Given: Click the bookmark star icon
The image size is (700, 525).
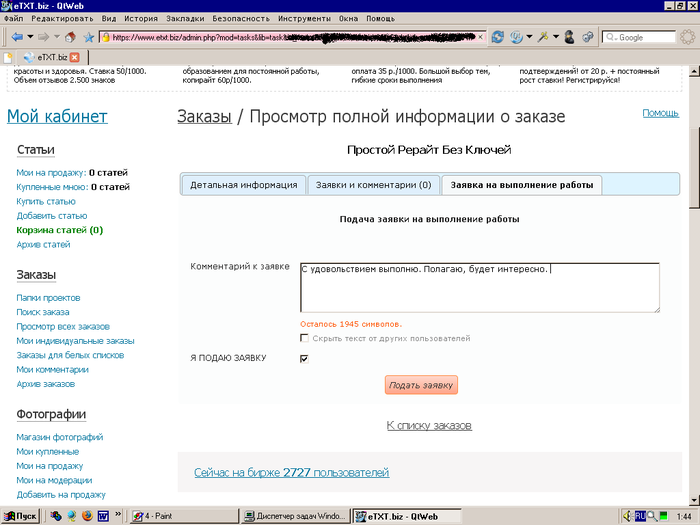Looking at the screenshot, I should coord(89,37).
